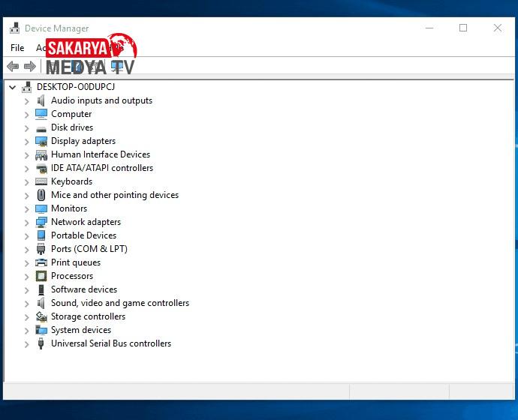
Task: Select the System devices label
Action: pyautogui.click(x=80, y=330)
